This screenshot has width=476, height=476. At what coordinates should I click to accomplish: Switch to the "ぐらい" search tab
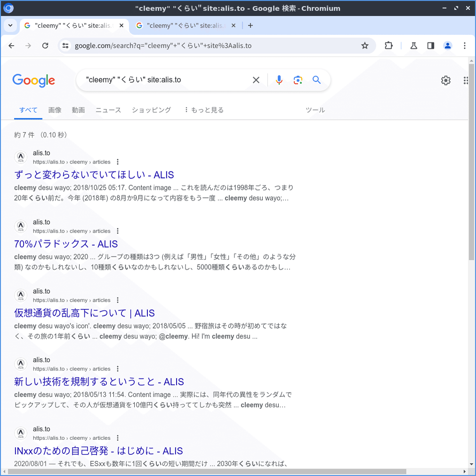(185, 25)
